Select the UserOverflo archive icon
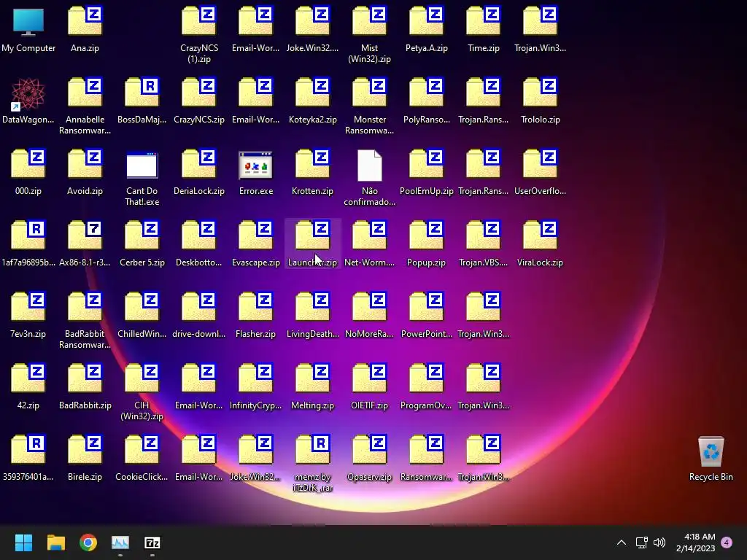The width and height of the screenshot is (747, 560). click(540, 164)
